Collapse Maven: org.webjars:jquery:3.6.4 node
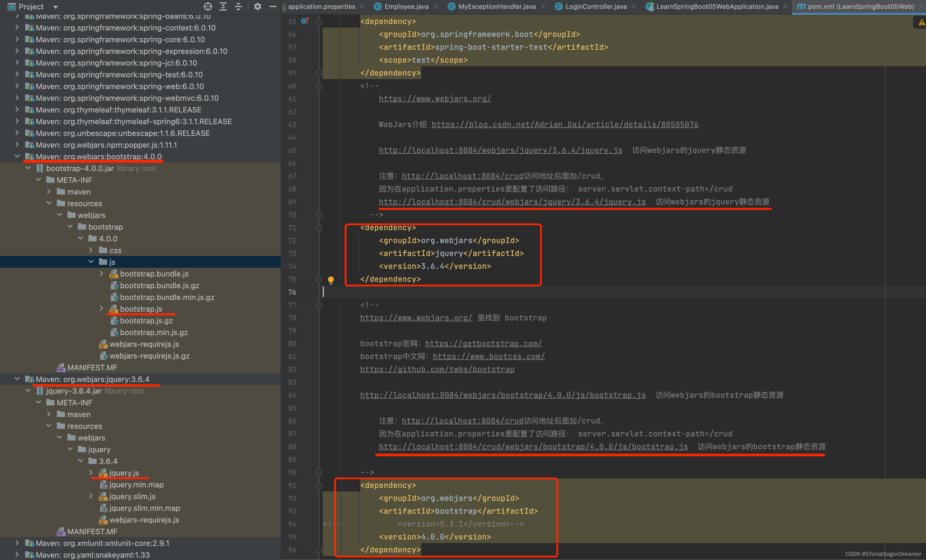 (17, 379)
